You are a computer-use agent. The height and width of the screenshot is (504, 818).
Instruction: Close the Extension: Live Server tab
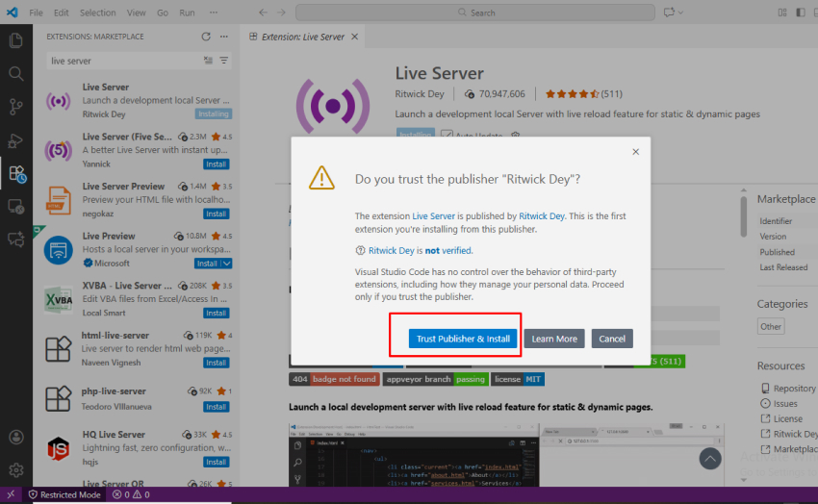(x=355, y=37)
